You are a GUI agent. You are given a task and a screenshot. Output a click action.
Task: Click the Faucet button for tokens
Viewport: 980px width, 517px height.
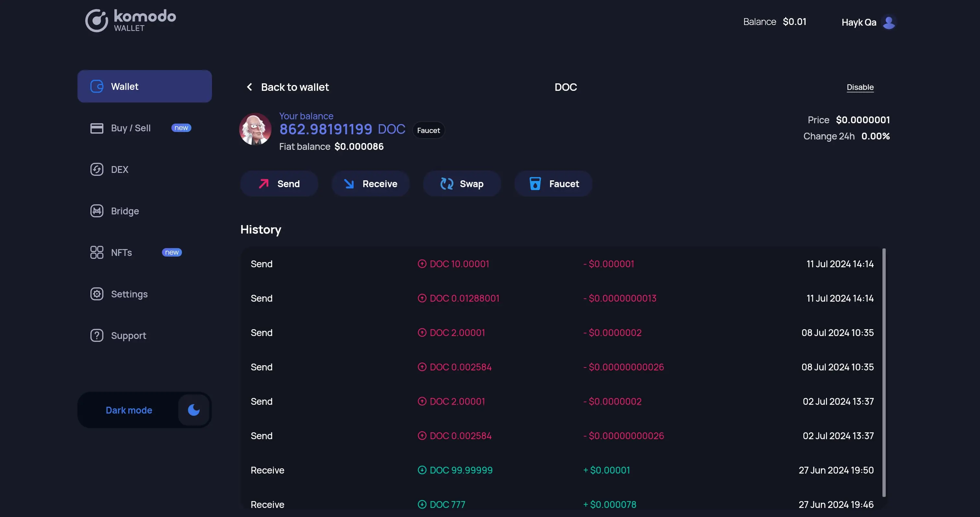click(554, 183)
